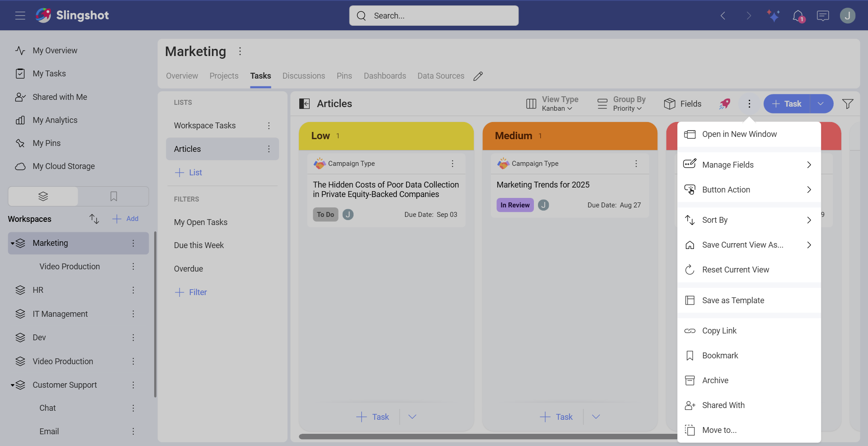This screenshot has height=446, width=868.
Task: Open the hamburger navigation menu
Action: [19, 15]
